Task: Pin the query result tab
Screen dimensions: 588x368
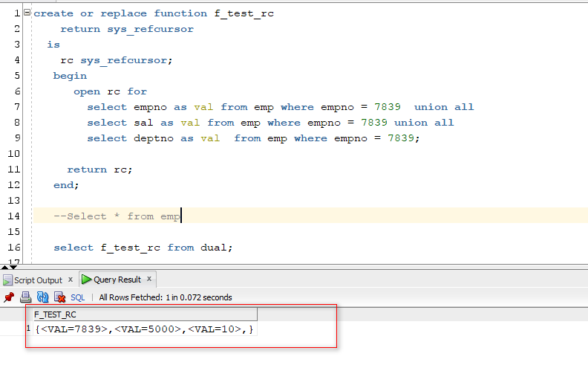Action: [9, 297]
